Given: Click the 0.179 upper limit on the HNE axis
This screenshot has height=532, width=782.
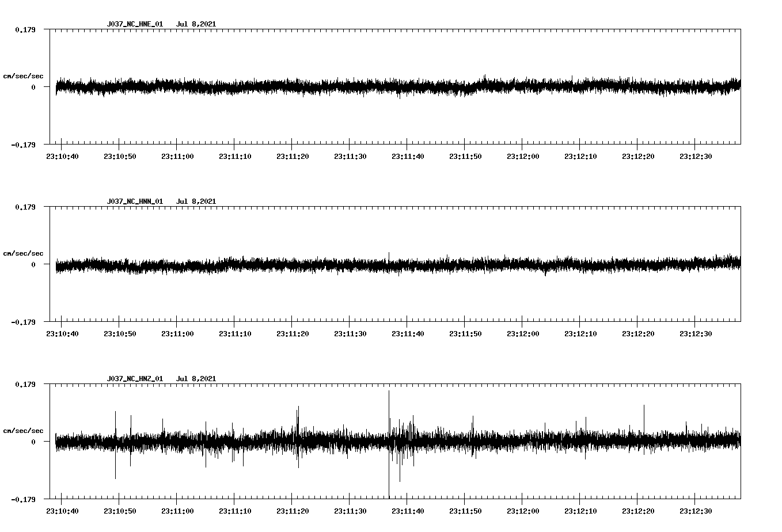Looking at the screenshot, I should (25, 29).
